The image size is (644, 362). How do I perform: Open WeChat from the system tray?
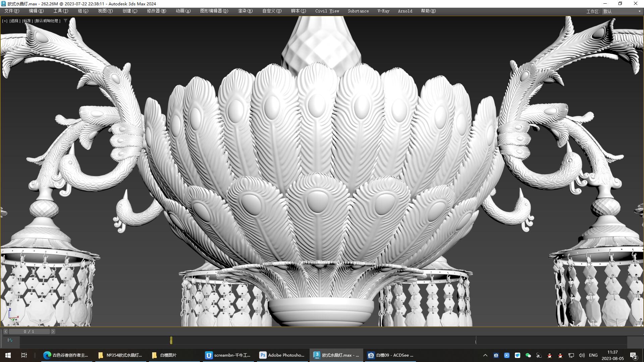click(x=529, y=355)
